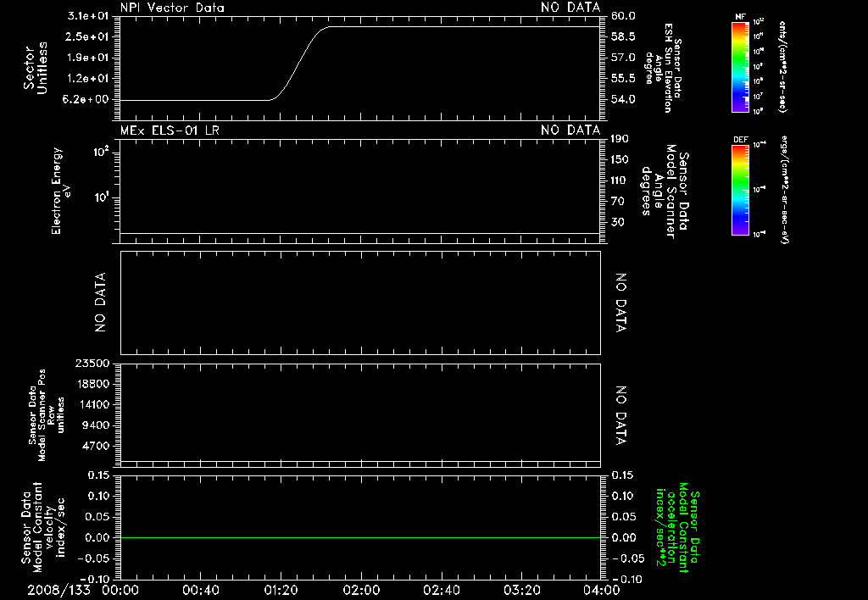This screenshot has width=868, height=600.
Task: Click the 01:20 time axis label
Action: click(281, 590)
